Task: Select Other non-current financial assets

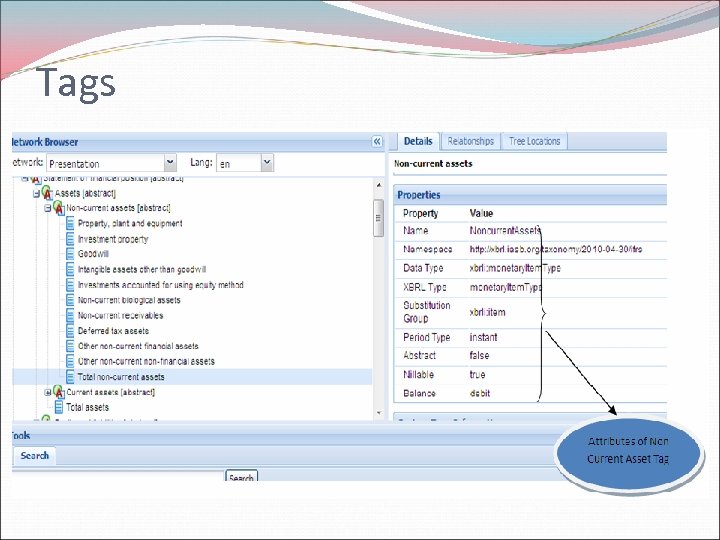Action: 138,346
